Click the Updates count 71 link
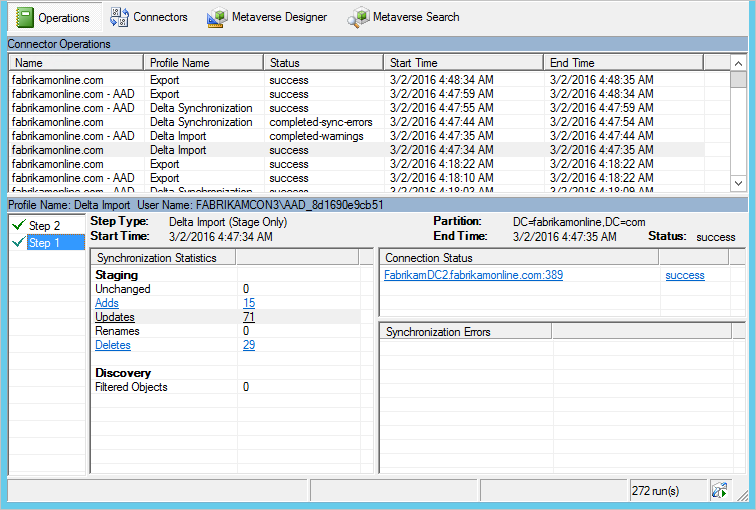The height and width of the screenshot is (510, 756). (248, 317)
